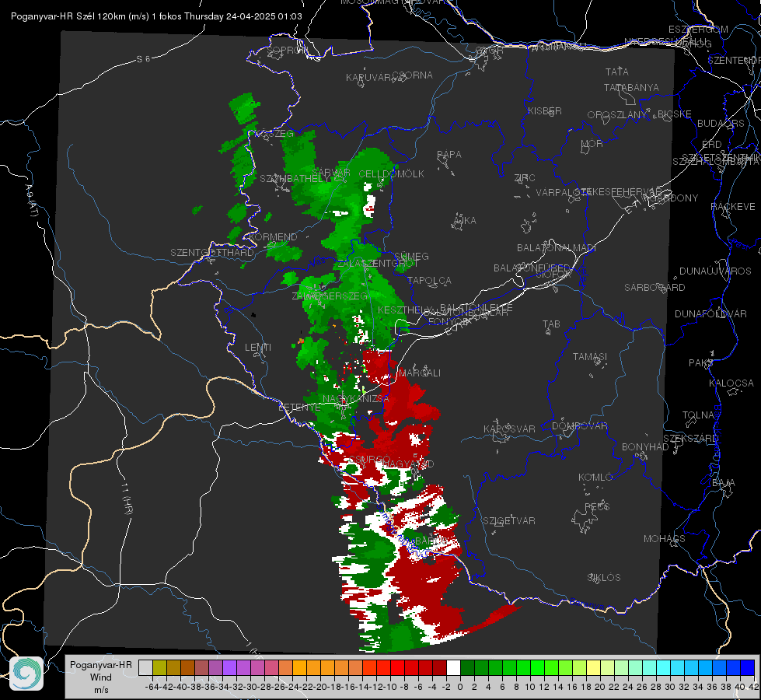Select the DUNAÚJVÁROS label
Screen dimensions: 761x700
(715, 271)
